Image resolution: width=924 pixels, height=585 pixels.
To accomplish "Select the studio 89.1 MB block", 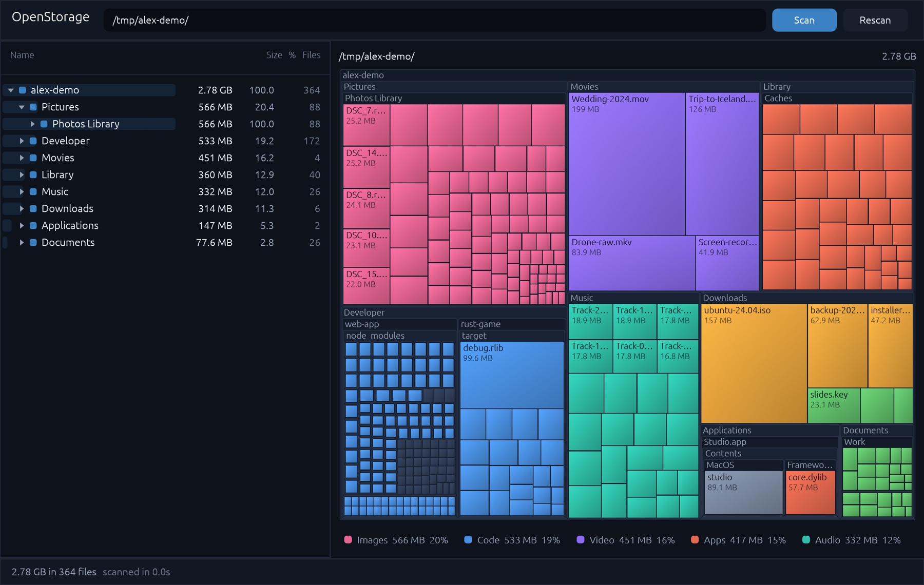I will [x=744, y=493].
